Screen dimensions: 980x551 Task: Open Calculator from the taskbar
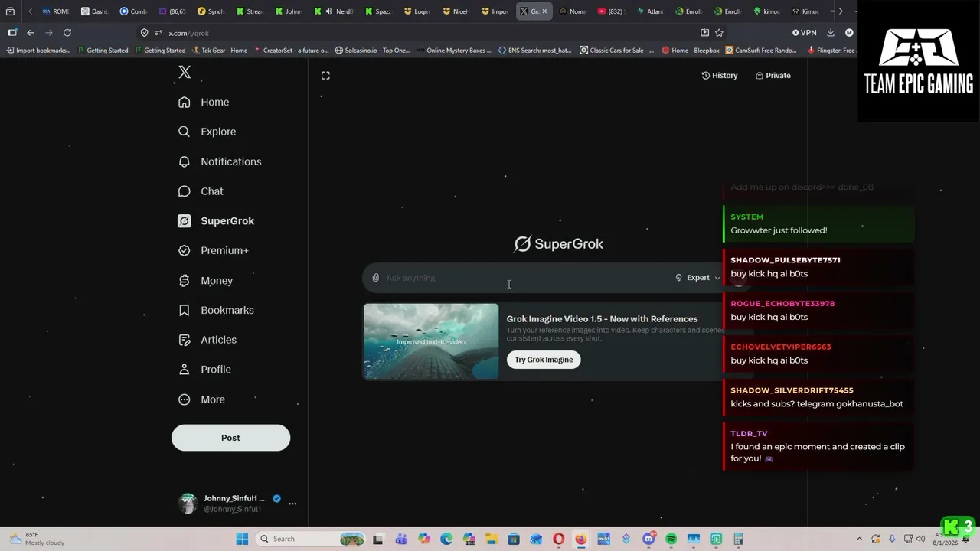pos(739,539)
